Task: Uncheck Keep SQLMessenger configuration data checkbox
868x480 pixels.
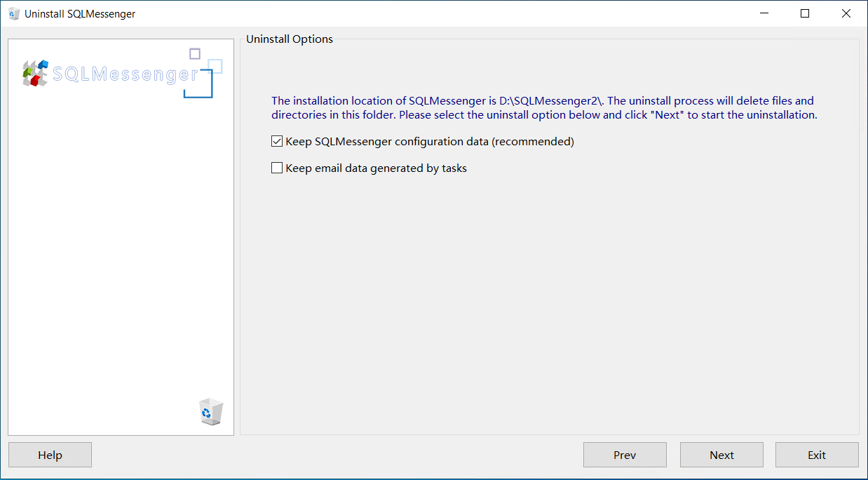Action: click(277, 142)
